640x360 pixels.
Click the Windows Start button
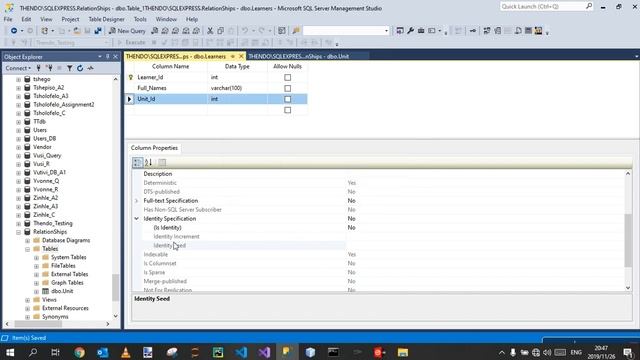point(10,352)
